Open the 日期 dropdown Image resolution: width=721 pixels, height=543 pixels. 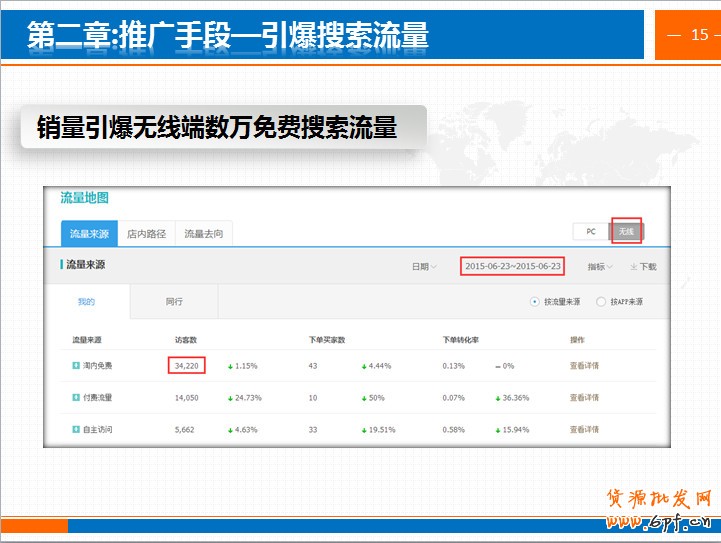point(424,267)
